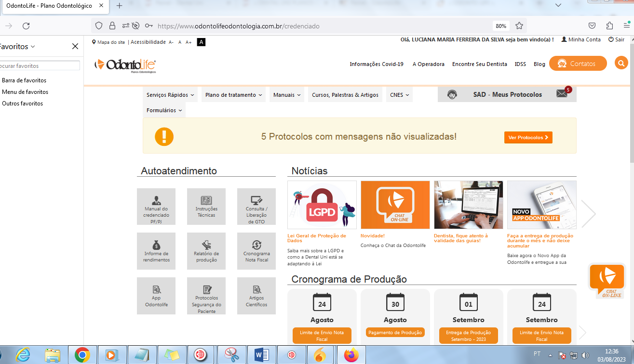Open Minha Conta link
The width and height of the screenshot is (634, 364).
pos(581,39)
